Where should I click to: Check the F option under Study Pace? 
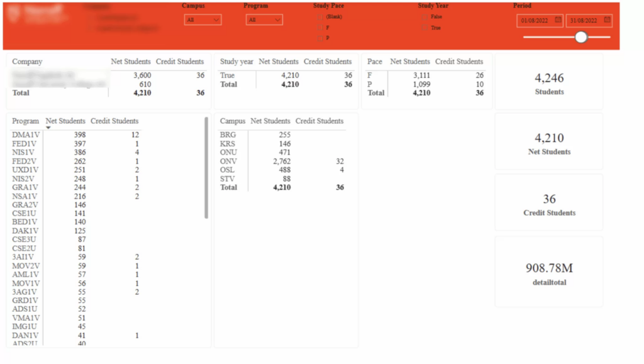tap(319, 27)
